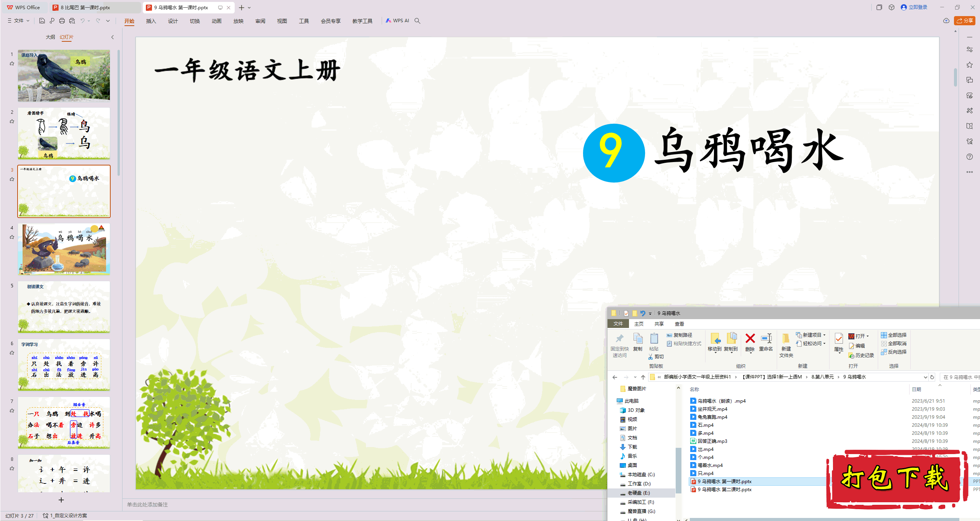Open Explorer 查看 tab
The image size is (980, 521).
click(x=679, y=324)
